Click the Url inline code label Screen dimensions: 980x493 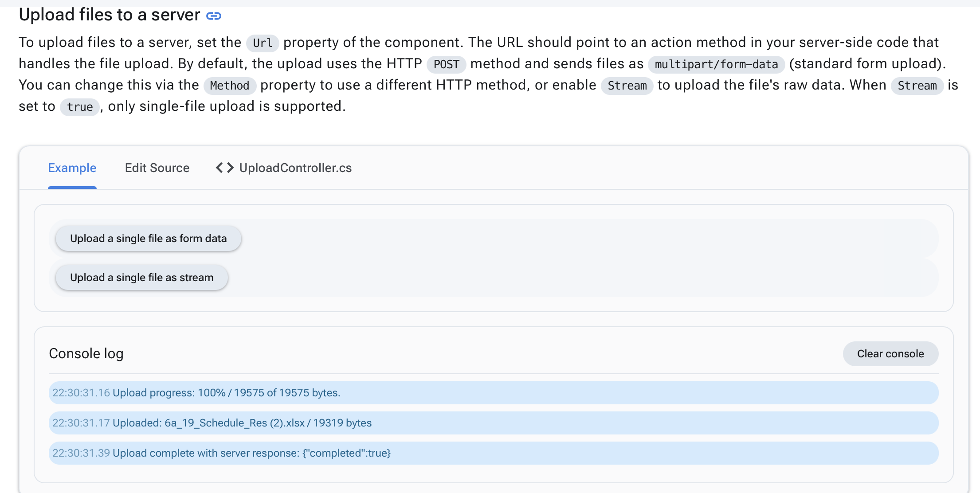click(x=263, y=43)
